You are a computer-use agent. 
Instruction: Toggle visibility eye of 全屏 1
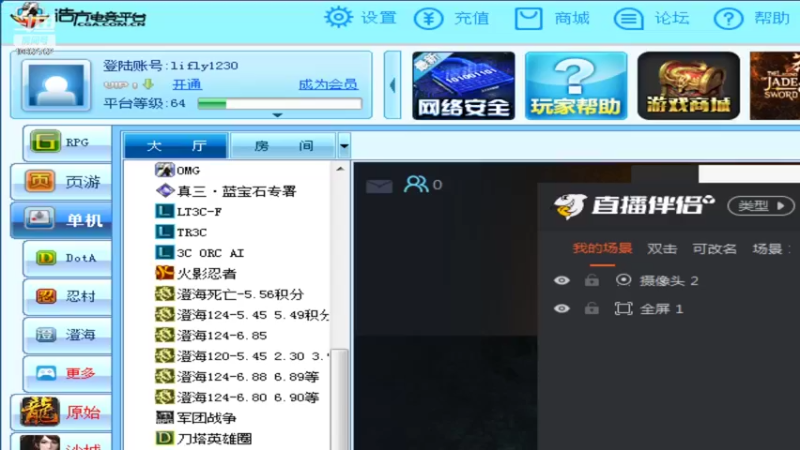click(x=562, y=309)
